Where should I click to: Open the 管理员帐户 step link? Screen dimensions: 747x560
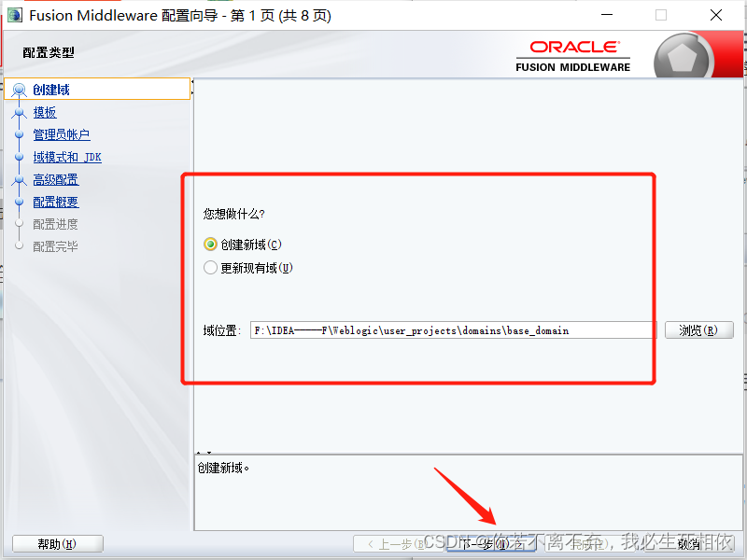point(62,134)
